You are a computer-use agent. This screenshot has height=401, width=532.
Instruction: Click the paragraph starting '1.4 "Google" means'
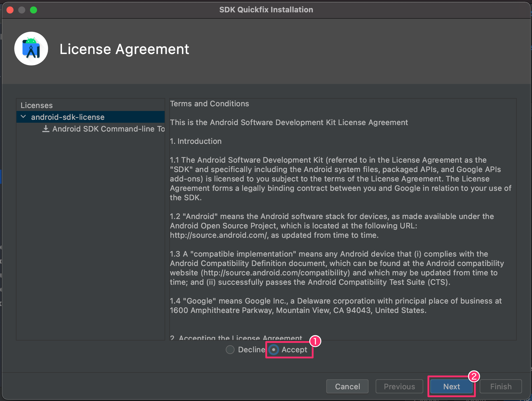(x=336, y=306)
